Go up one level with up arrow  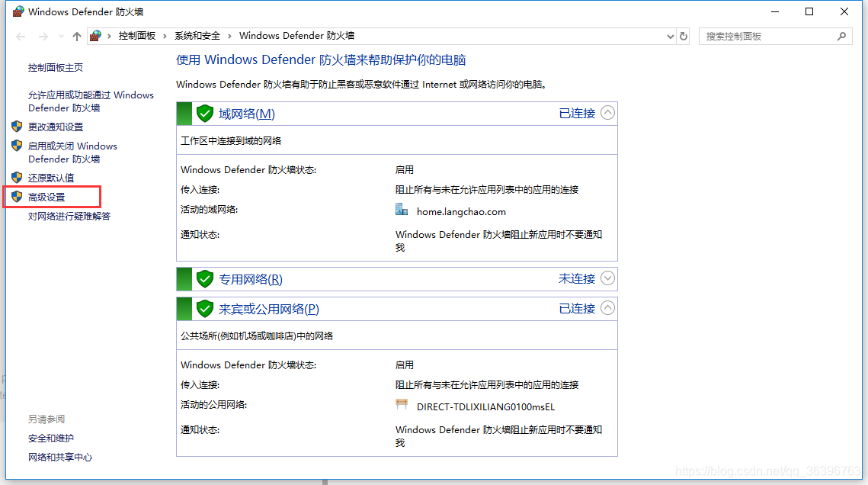coord(76,37)
